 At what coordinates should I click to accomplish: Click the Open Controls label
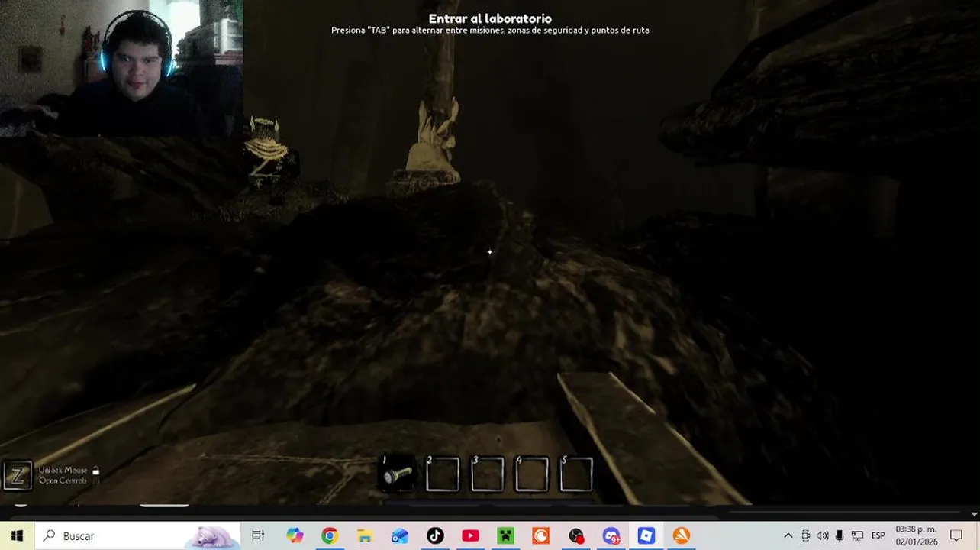pos(63,480)
